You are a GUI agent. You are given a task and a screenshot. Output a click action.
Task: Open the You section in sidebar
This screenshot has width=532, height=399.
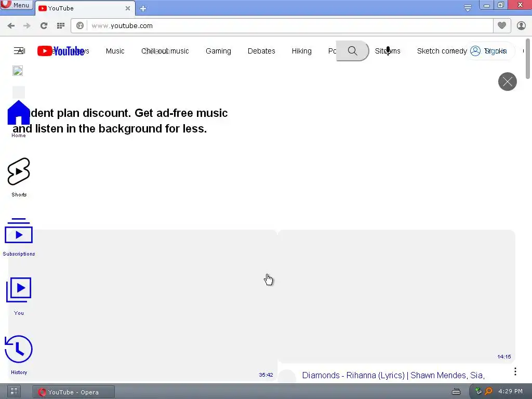[19, 296]
